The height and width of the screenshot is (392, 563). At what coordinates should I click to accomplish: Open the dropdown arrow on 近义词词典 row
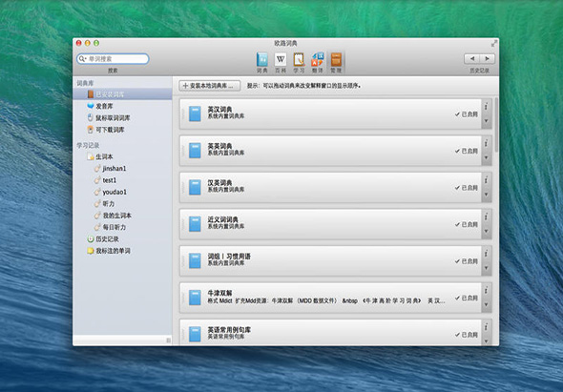pos(487,231)
